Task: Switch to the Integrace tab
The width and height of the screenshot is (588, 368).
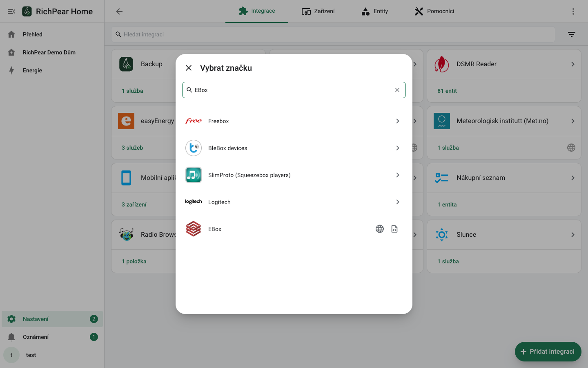Action: 257,11
